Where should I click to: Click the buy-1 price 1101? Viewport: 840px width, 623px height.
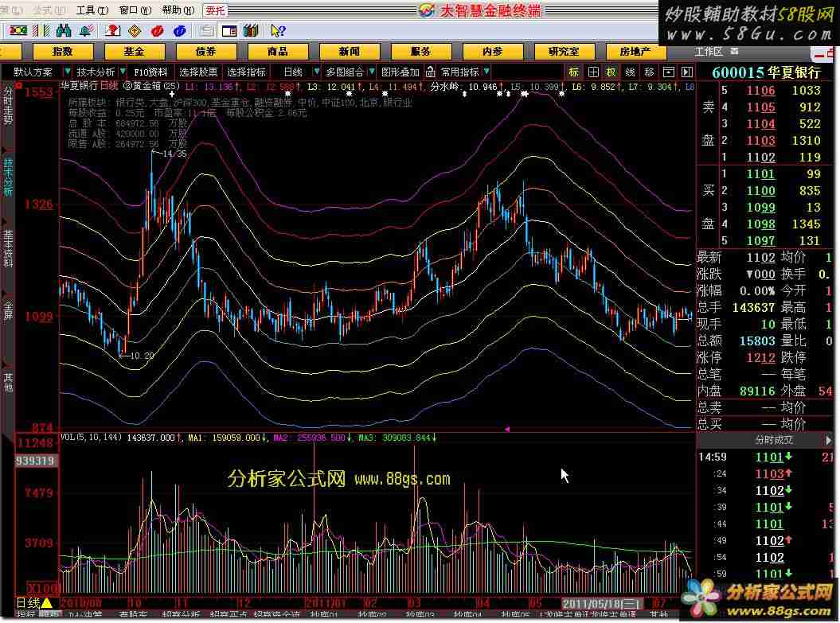[x=760, y=174]
